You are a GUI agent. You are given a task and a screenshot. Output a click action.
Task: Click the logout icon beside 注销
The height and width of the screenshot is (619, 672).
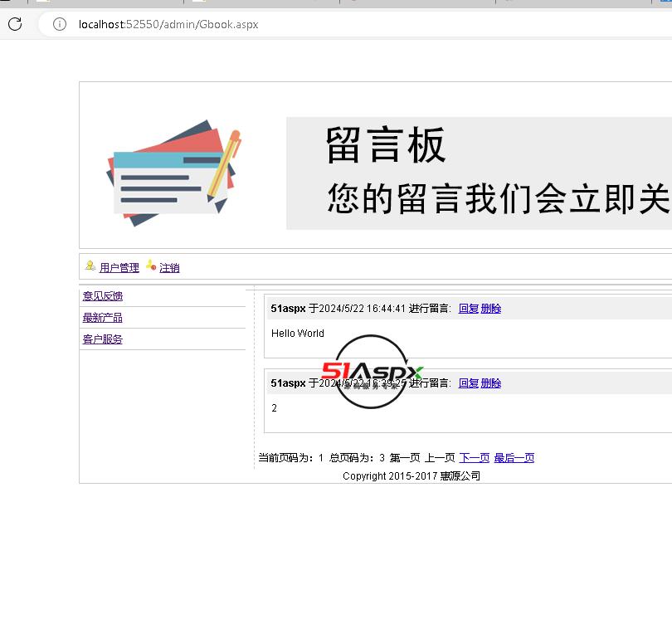click(151, 266)
